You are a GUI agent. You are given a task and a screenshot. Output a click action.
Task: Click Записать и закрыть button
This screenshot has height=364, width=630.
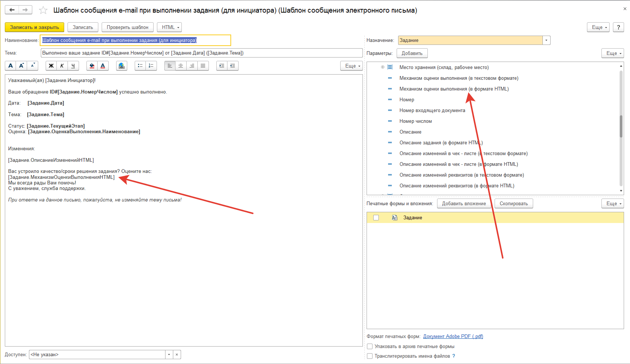34,27
